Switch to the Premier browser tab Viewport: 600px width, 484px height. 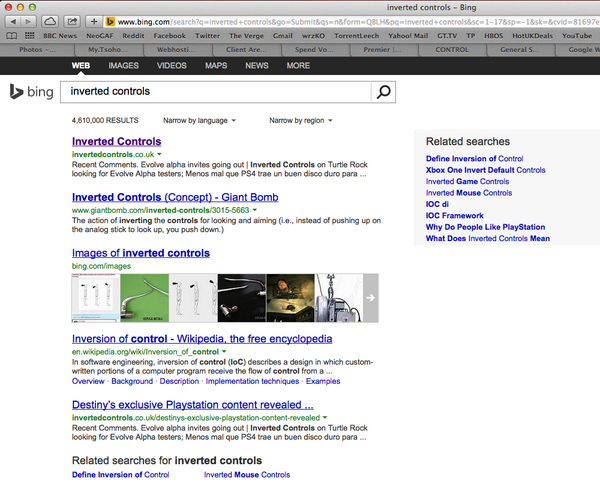click(x=384, y=50)
